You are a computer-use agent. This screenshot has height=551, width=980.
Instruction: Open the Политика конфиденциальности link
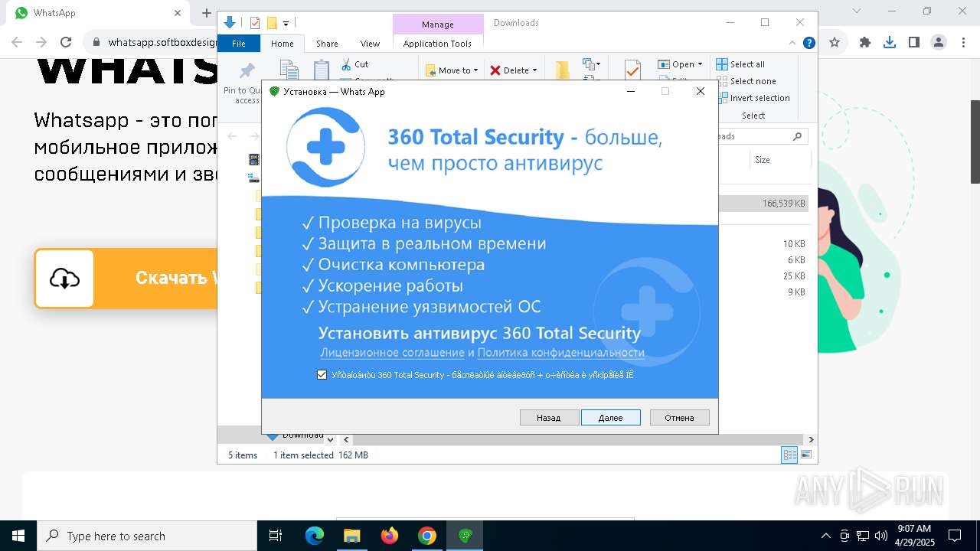560,353
